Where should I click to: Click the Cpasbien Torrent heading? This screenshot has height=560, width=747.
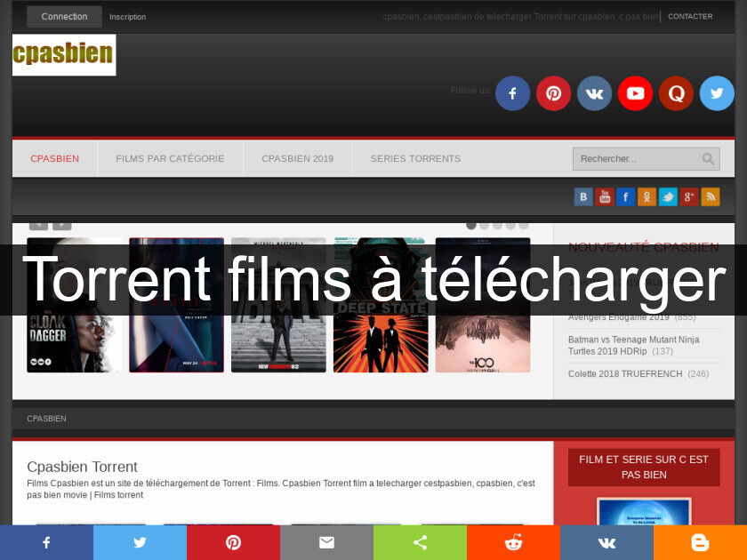(x=82, y=467)
